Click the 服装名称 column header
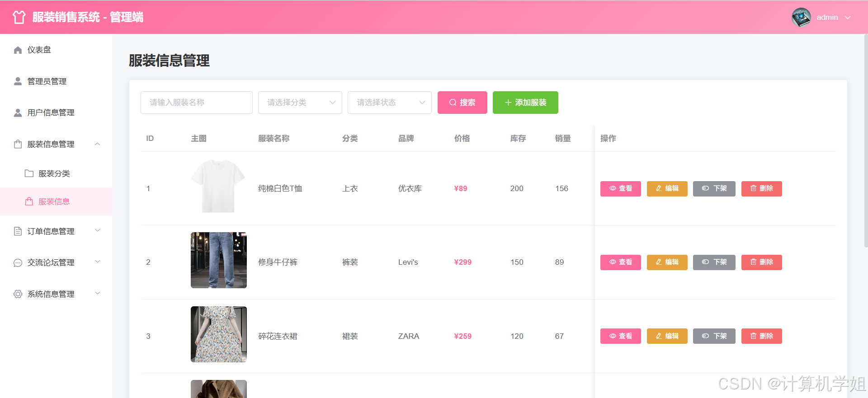Image resolution: width=868 pixels, height=398 pixels. coord(274,139)
